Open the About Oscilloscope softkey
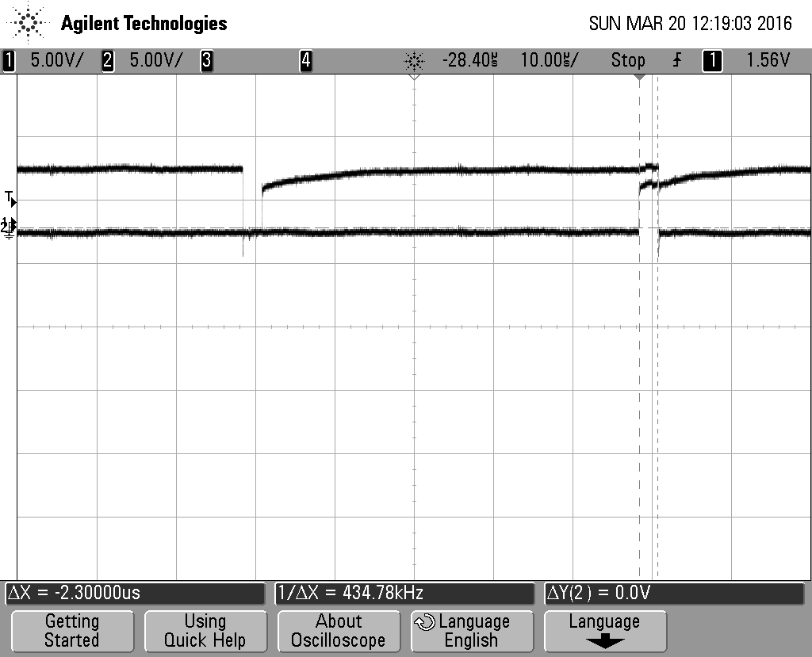Viewport: 812px width, 657px height. 338,631
